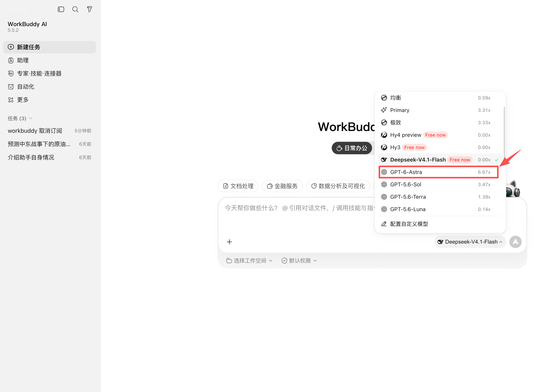Click the 专家·技能·连接器 icon

point(11,73)
